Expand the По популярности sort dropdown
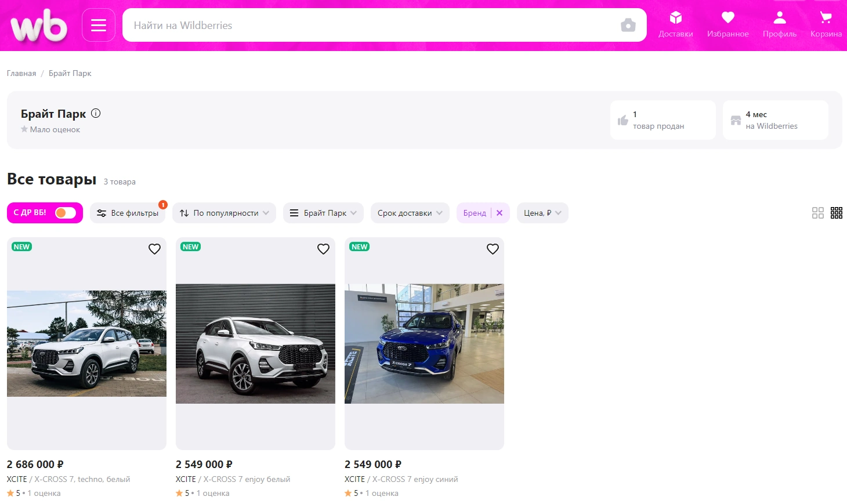This screenshot has width=847, height=504. tap(224, 213)
